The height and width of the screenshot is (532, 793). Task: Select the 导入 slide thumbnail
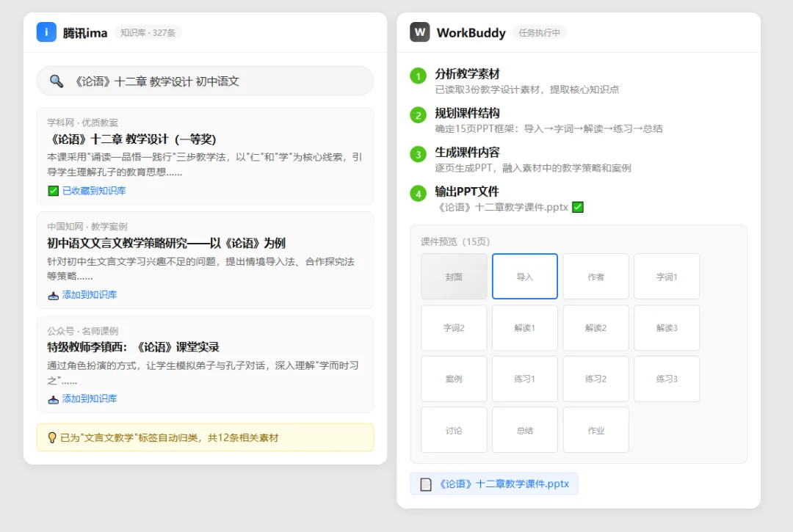[525, 277]
